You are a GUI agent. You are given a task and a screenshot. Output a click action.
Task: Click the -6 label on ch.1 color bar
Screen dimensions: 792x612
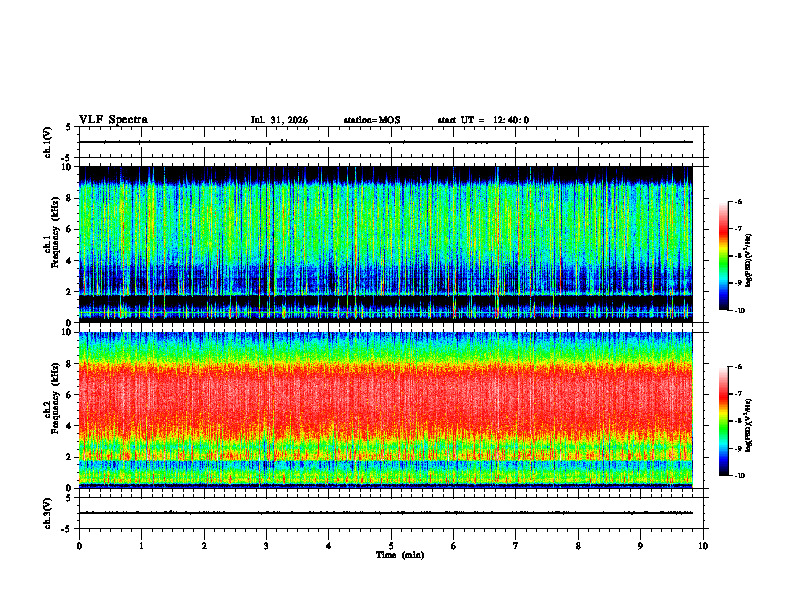[738, 201]
